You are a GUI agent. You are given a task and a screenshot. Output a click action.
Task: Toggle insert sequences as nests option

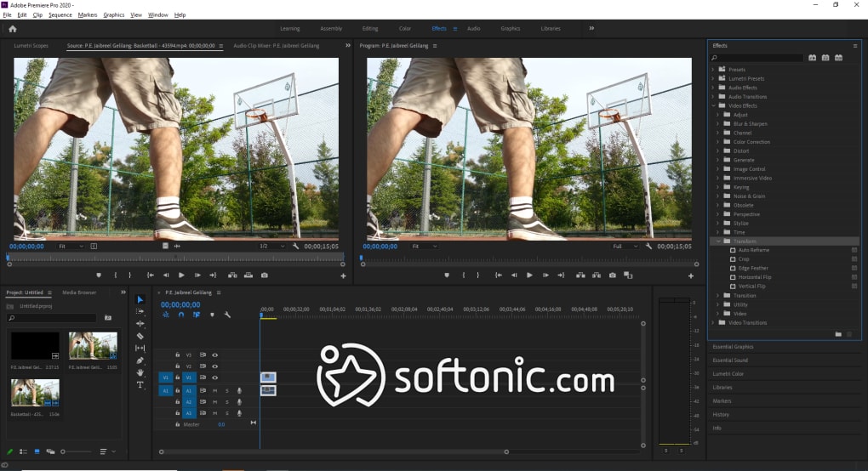coord(166,315)
